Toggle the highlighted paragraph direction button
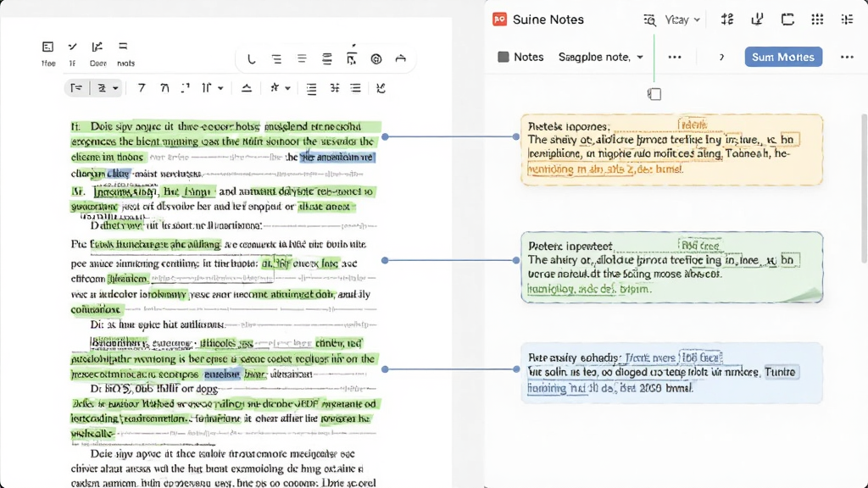The image size is (868, 488). [x=76, y=88]
